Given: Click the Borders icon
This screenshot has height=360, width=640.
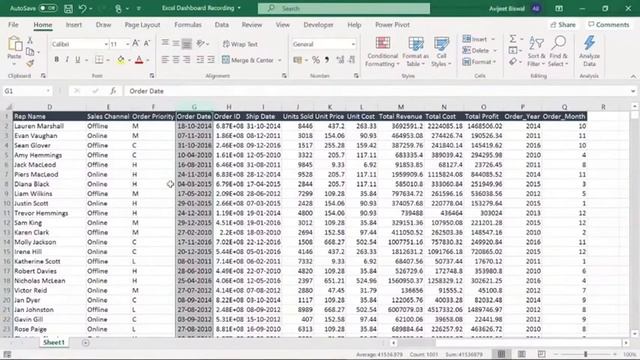Looking at the screenshot, I should pos(99,60).
